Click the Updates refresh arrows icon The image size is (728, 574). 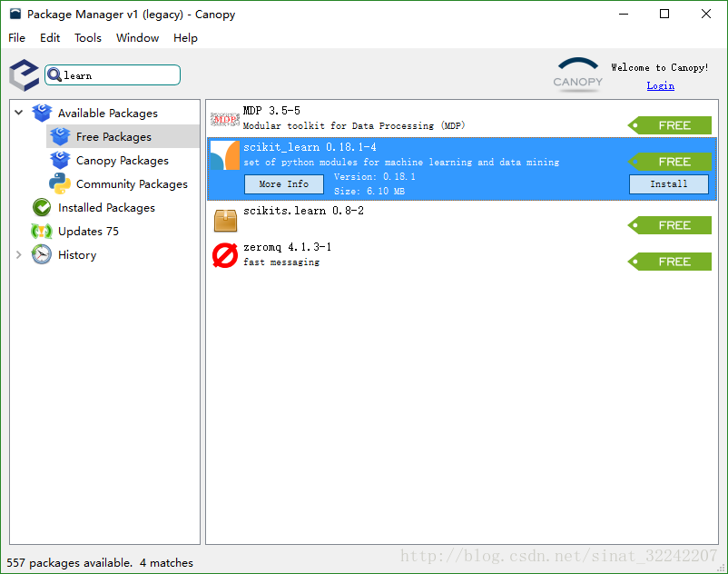pos(42,231)
